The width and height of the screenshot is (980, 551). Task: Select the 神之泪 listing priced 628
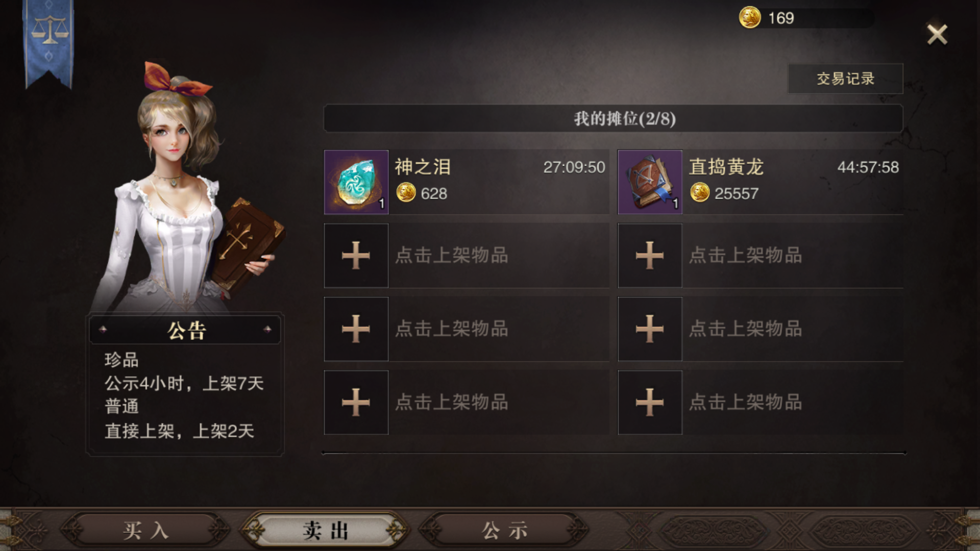coord(467,182)
